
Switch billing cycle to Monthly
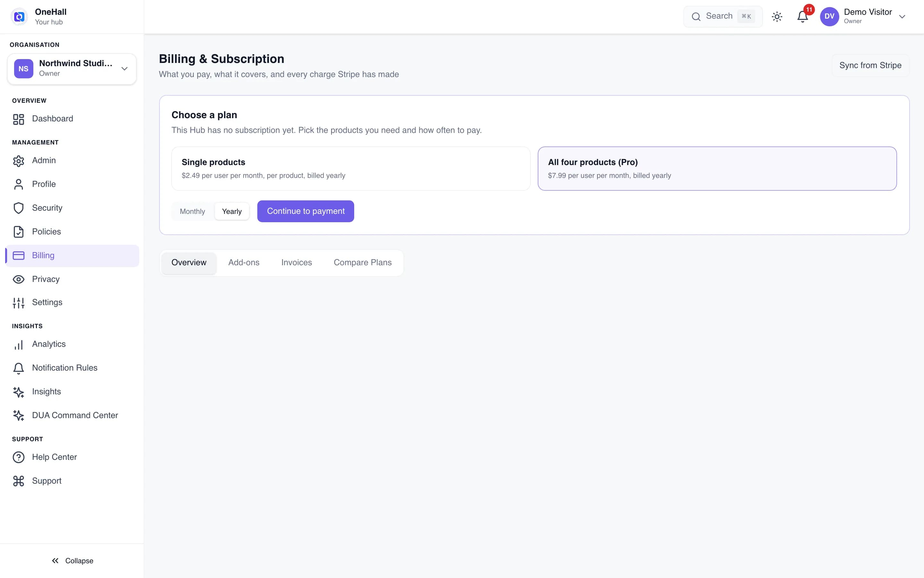[x=193, y=211]
